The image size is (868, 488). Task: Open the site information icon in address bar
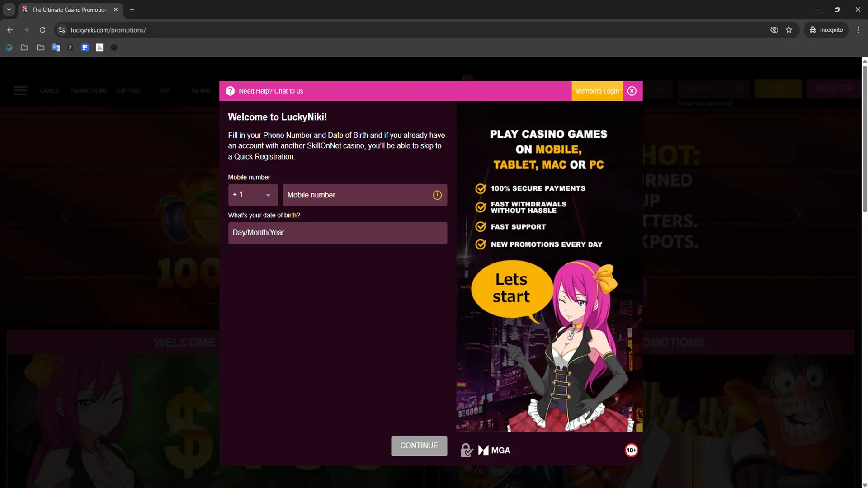[x=62, y=30]
